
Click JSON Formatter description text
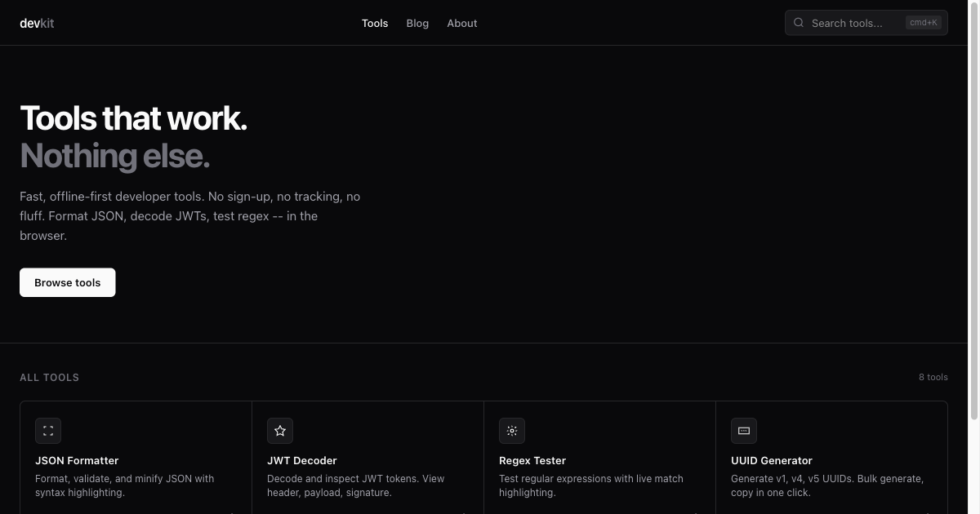(125, 485)
